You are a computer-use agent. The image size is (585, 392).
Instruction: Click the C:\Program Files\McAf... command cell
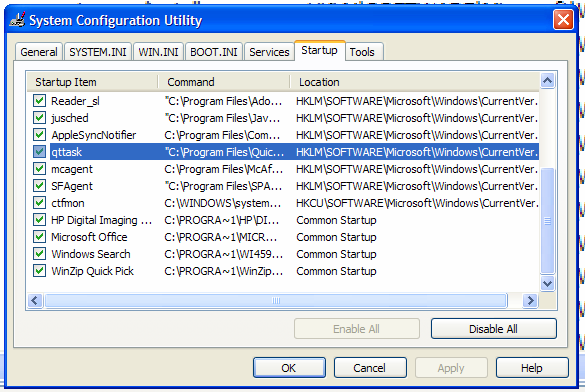223,169
